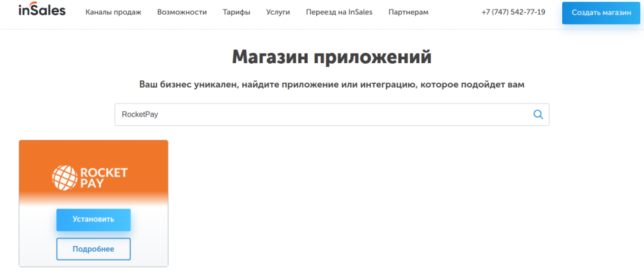This screenshot has height=275, width=644.
Task: Open the Rocket Pay orange banner thumbnail
Action: tap(93, 173)
